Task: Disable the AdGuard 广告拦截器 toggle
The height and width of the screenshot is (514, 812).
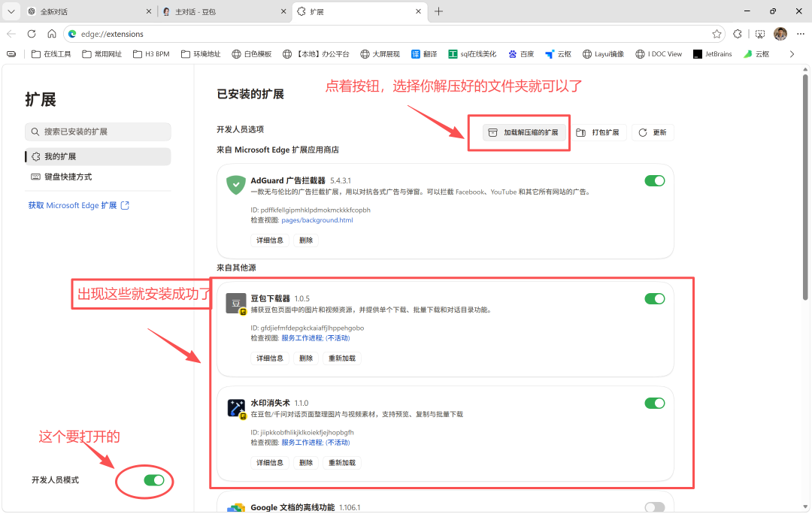Action: click(655, 180)
